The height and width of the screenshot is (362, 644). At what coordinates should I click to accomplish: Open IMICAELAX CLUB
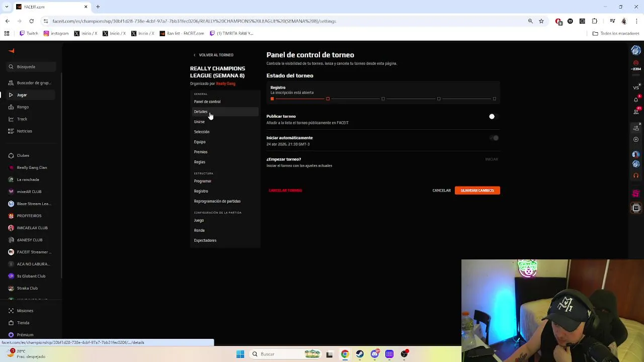coord(31,228)
